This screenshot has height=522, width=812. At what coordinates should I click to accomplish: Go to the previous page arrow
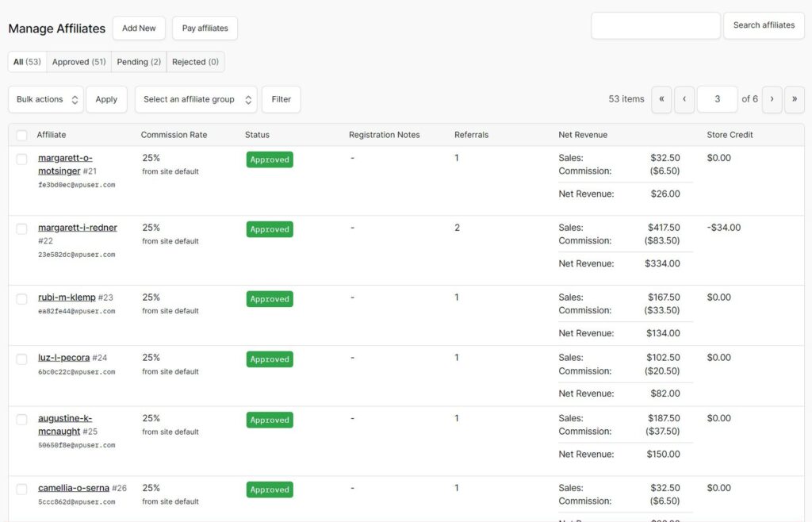[684, 99]
